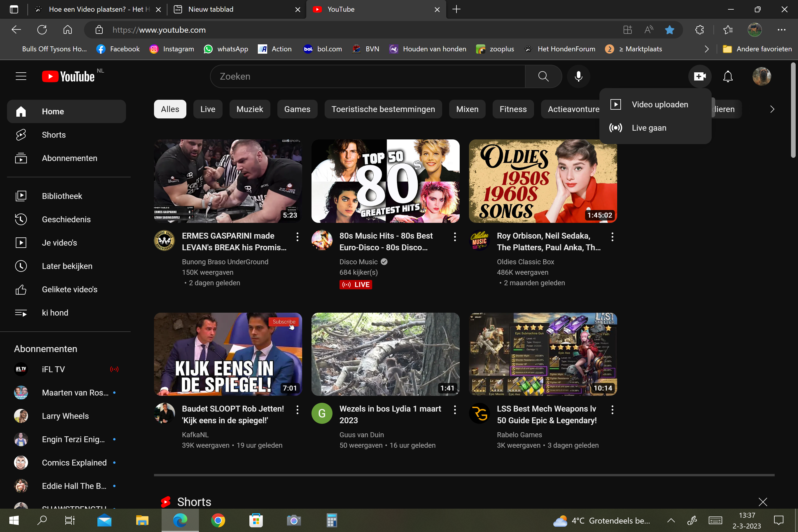Select the Muziek filter chip
798x532 pixels.
249,109
